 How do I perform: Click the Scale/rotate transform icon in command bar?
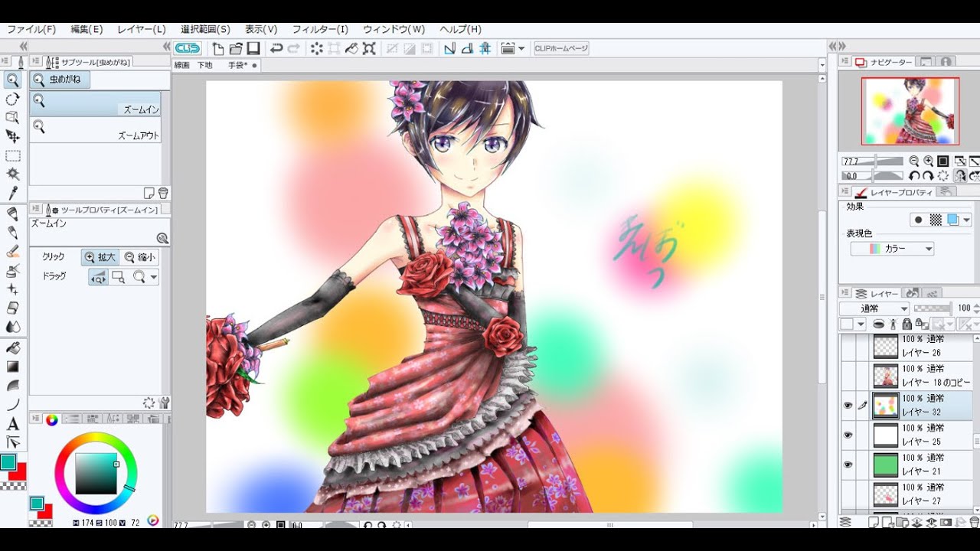(369, 48)
